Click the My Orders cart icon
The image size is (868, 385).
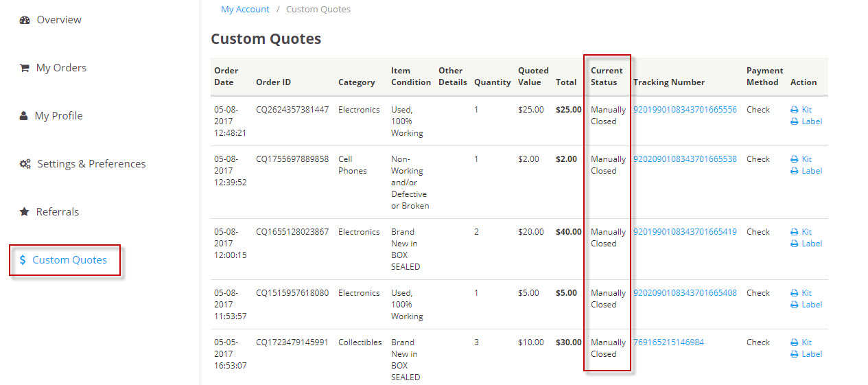pyautogui.click(x=25, y=68)
